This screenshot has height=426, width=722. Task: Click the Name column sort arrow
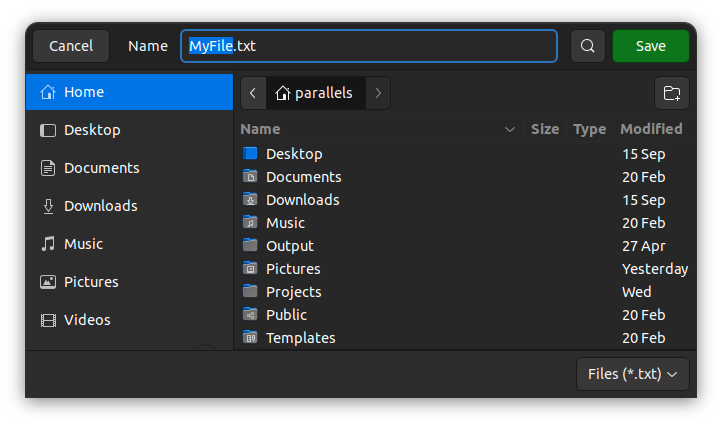click(510, 129)
